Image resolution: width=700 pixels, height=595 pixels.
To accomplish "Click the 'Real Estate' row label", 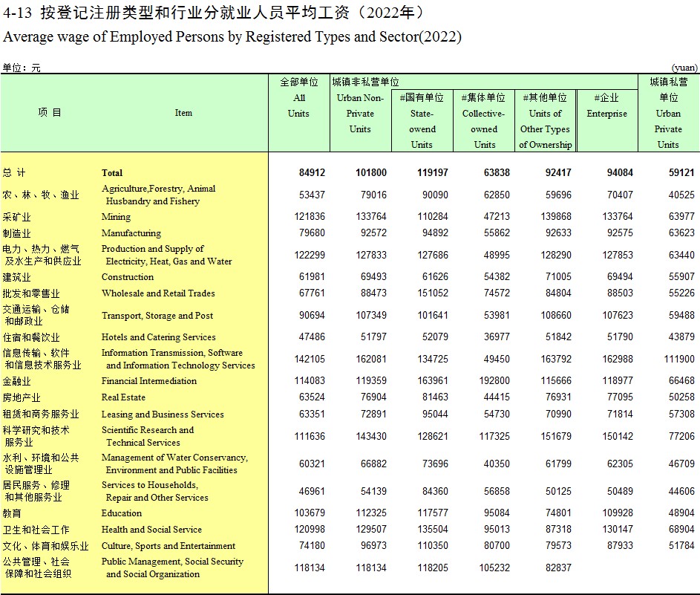I will (x=124, y=397).
